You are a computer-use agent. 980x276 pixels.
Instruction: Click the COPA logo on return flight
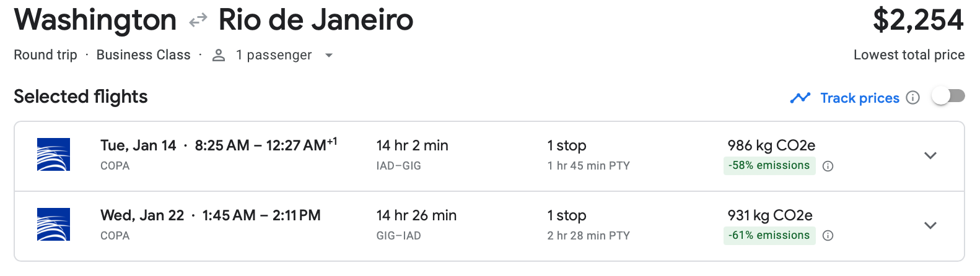point(53,225)
